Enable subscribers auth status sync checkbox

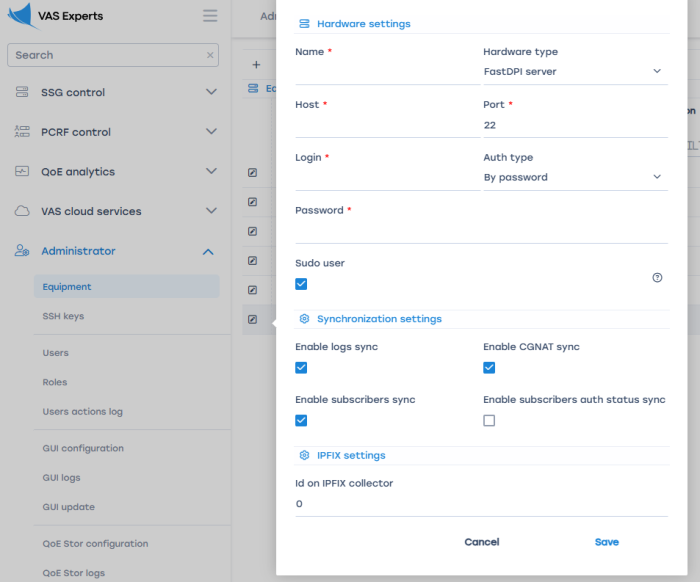(x=489, y=421)
